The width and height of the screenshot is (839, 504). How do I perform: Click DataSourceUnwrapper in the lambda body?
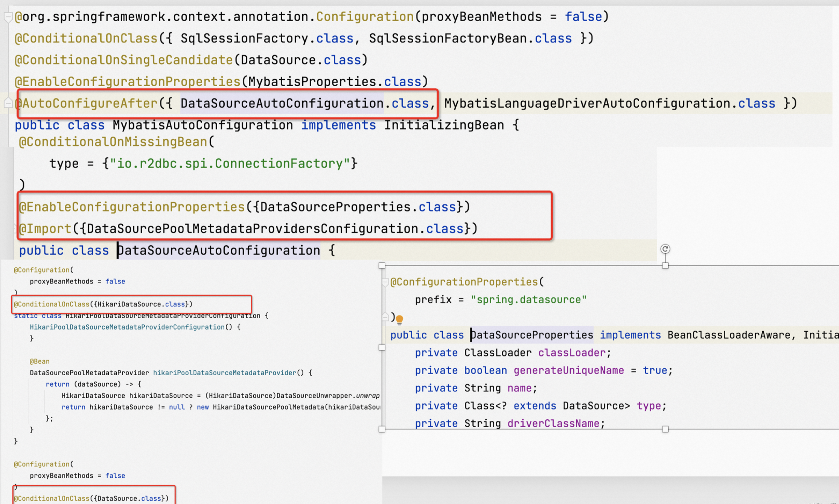pos(314,396)
